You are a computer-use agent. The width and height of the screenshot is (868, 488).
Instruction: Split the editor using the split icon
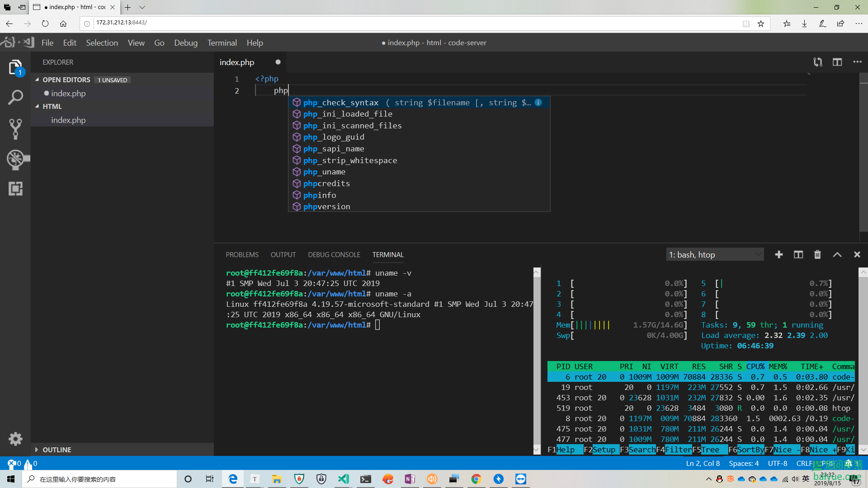coord(837,62)
